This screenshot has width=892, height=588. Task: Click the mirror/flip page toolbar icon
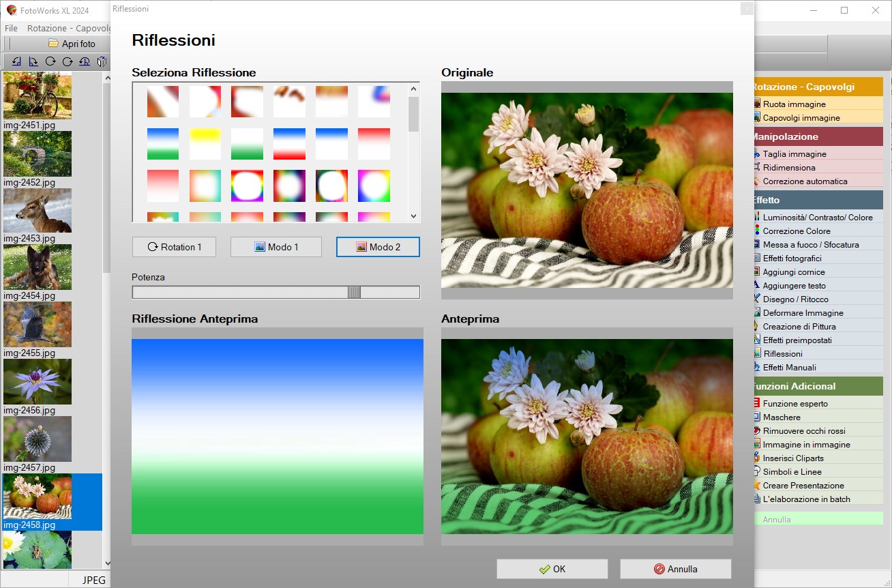(101, 61)
